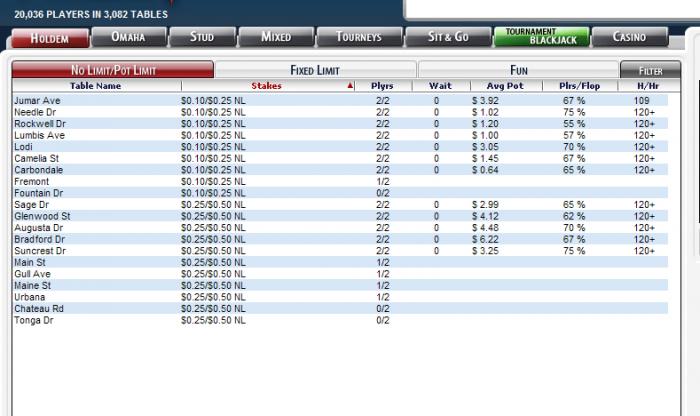This screenshot has width=700, height=416.
Task: Pick the Glenwood St table
Action: (x=340, y=216)
